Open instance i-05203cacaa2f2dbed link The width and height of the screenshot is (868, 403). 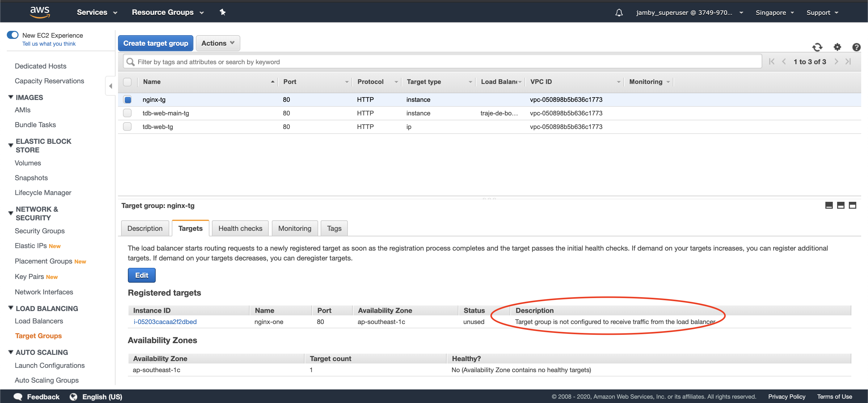point(165,322)
